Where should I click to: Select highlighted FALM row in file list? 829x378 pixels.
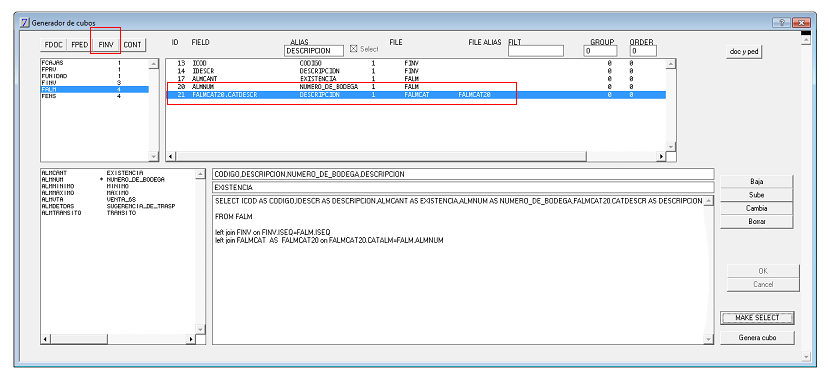[x=94, y=89]
